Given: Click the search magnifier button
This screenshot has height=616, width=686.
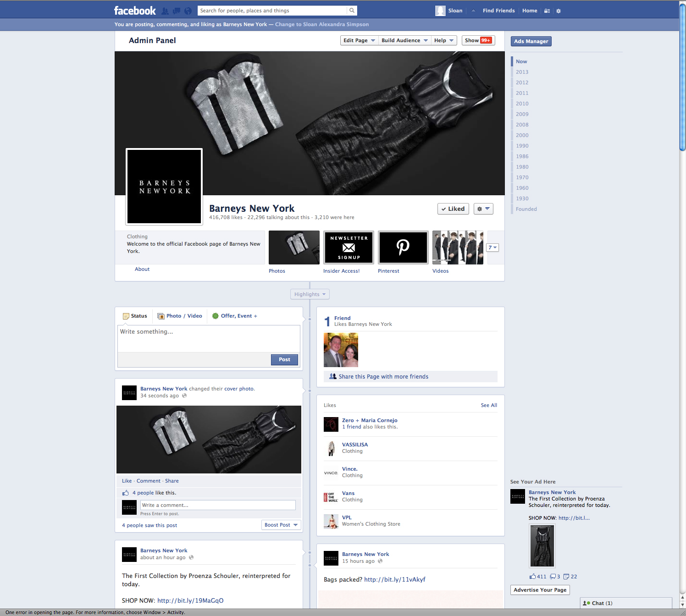Looking at the screenshot, I should pos(352,11).
